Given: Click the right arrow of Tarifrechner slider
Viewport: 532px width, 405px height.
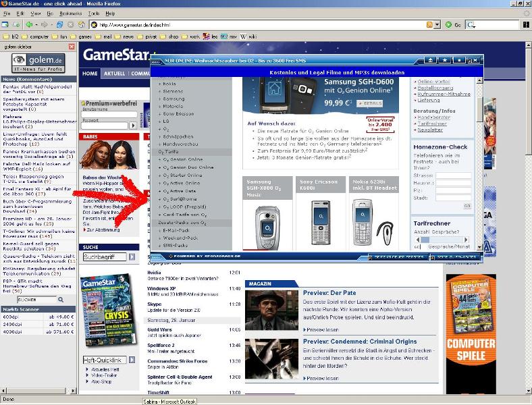Looking at the screenshot, I should 467,240.
